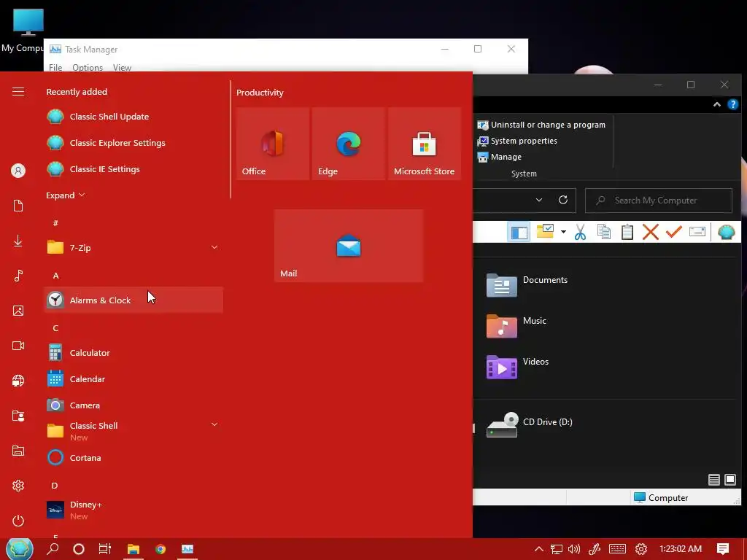Open Music note icon in Start sidebar
The image size is (747, 560).
coord(18,276)
